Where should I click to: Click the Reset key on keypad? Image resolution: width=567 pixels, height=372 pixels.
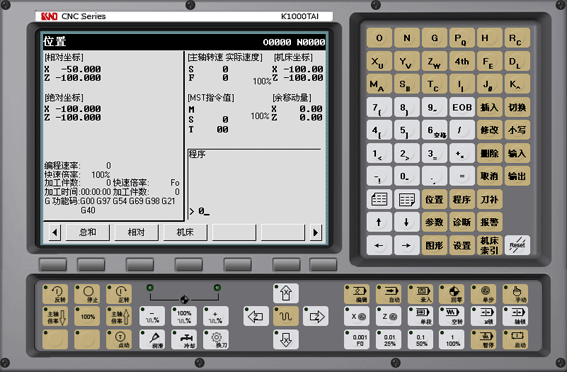517,245
